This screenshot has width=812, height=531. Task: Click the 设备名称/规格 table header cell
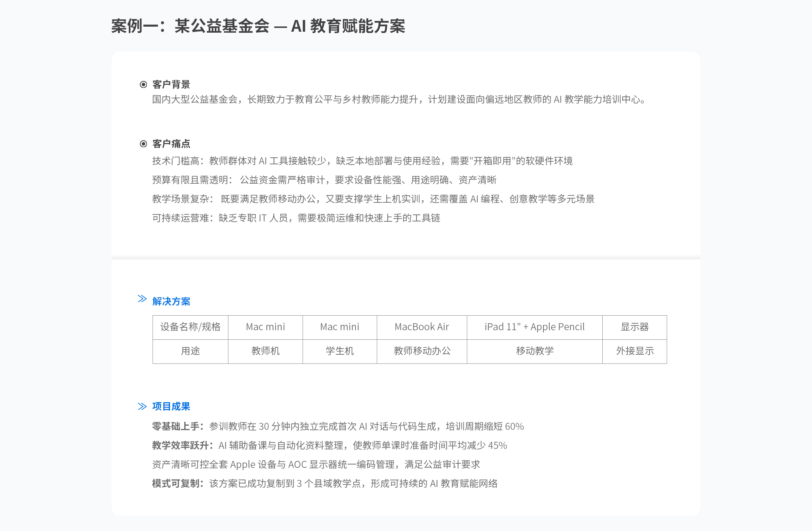[190, 327]
